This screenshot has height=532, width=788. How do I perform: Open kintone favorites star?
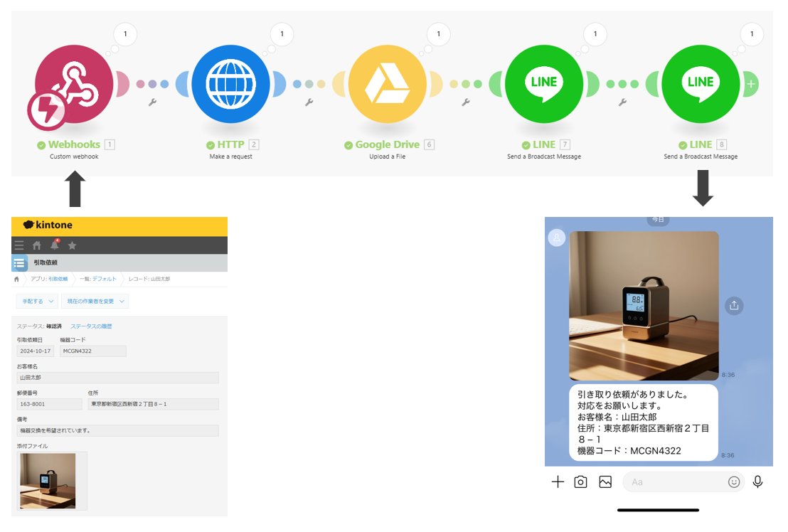[x=73, y=245]
